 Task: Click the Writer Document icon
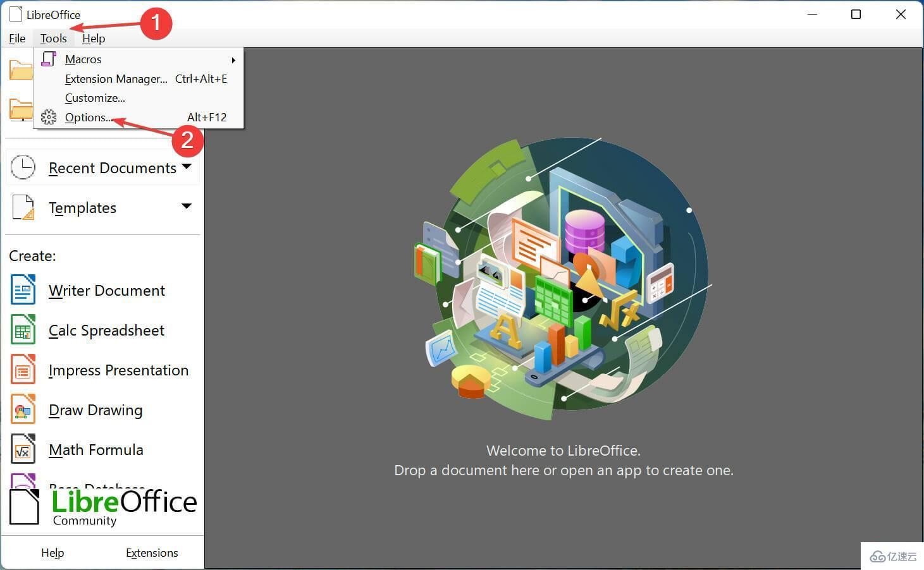[23, 290]
